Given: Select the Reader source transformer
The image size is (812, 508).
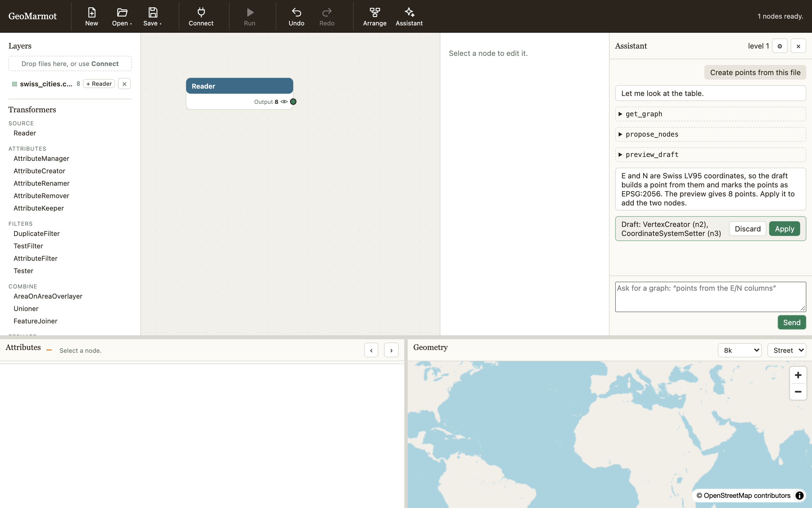Looking at the screenshot, I should [x=25, y=133].
